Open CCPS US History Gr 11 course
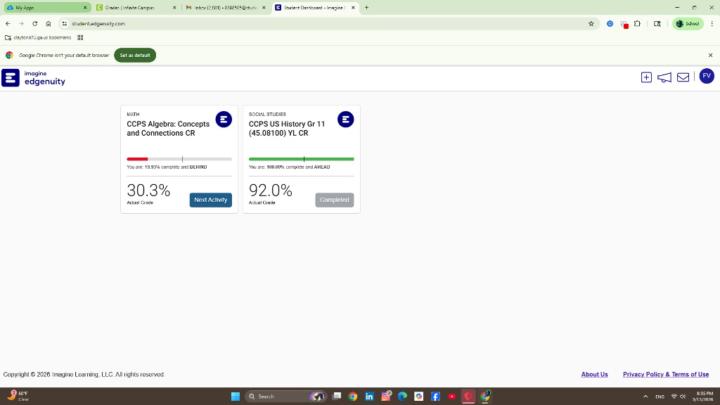This screenshot has height=405, width=720. (287, 129)
